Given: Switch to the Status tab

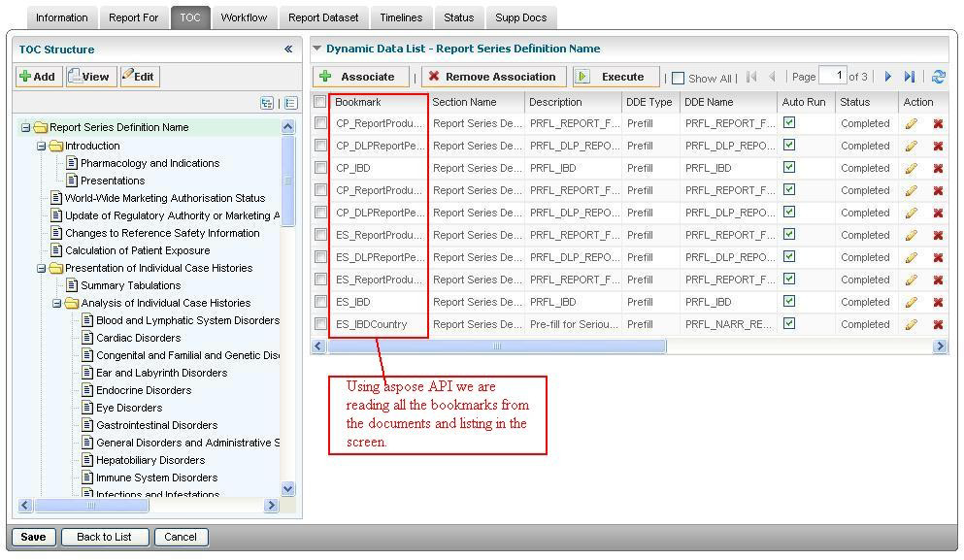Looking at the screenshot, I should point(458,17).
